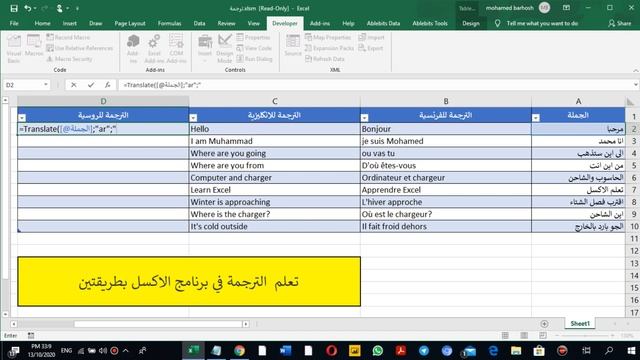
Task: Open mohamed barbosh account
Action: [x=517, y=8]
